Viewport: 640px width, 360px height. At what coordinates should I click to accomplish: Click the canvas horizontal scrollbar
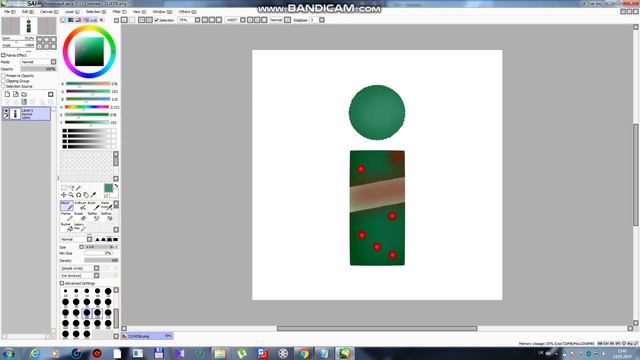pyautogui.click(x=377, y=329)
